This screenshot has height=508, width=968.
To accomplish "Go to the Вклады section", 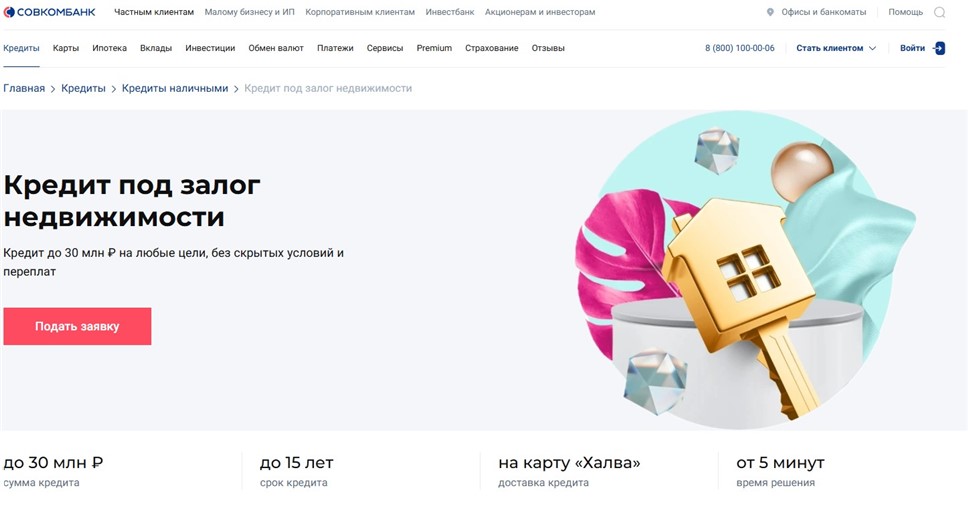I will [x=156, y=48].
